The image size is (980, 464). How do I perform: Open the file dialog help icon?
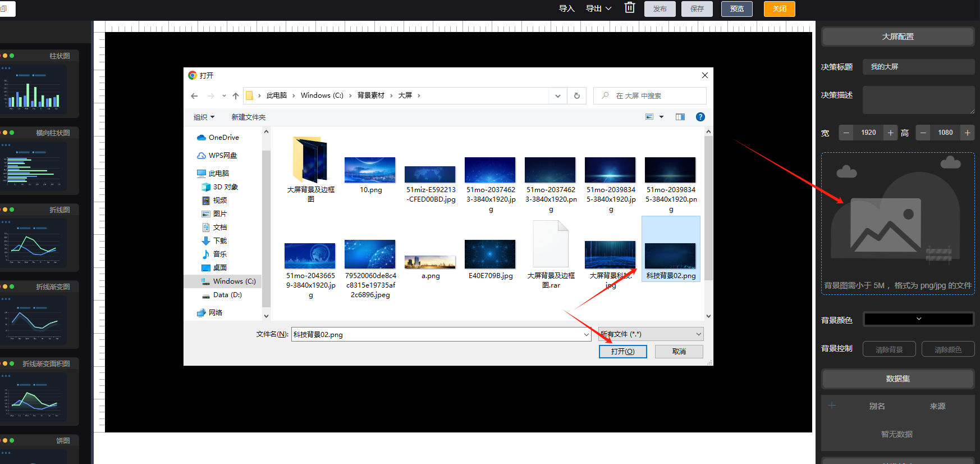(x=700, y=117)
